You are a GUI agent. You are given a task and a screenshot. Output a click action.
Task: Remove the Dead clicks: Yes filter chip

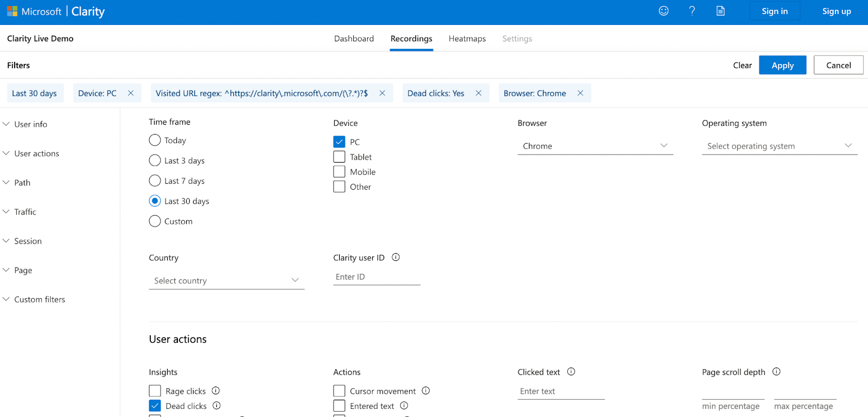tap(478, 93)
